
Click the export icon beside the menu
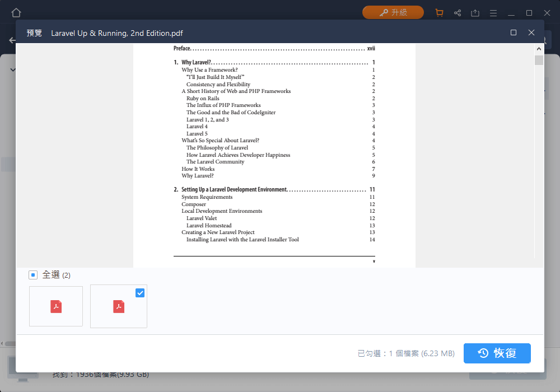coord(475,13)
